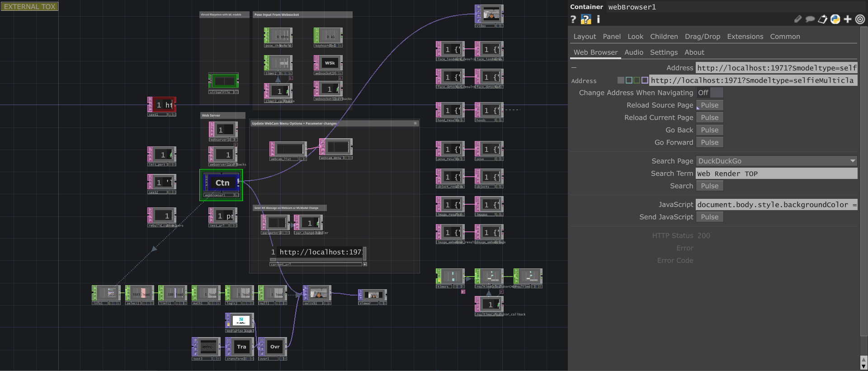Open the Search Page DuckDuckGo dropdown
The image size is (868, 371).
pyautogui.click(x=776, y=161)
